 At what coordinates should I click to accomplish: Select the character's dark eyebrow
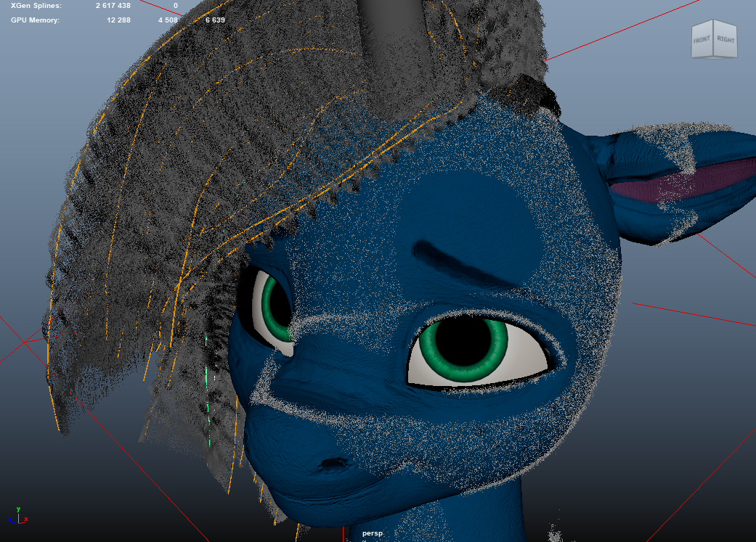(463, 264)
